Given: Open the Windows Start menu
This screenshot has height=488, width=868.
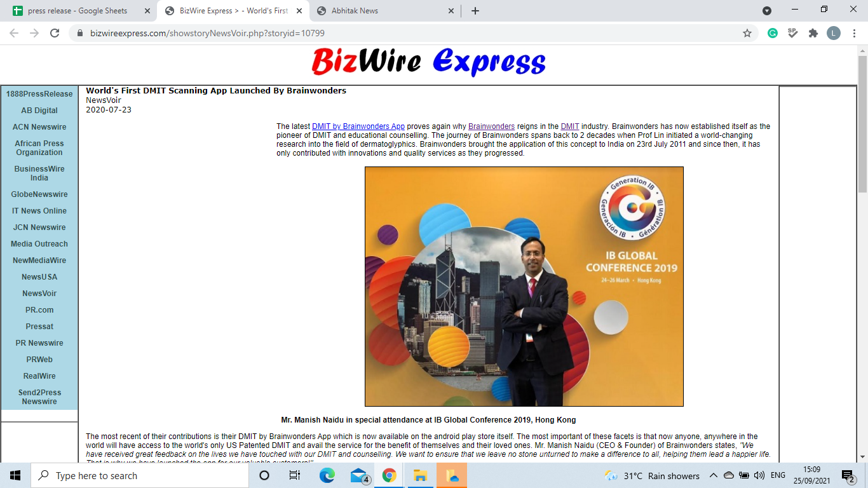Looking at the screenshot, I should [x=15, y=475].
